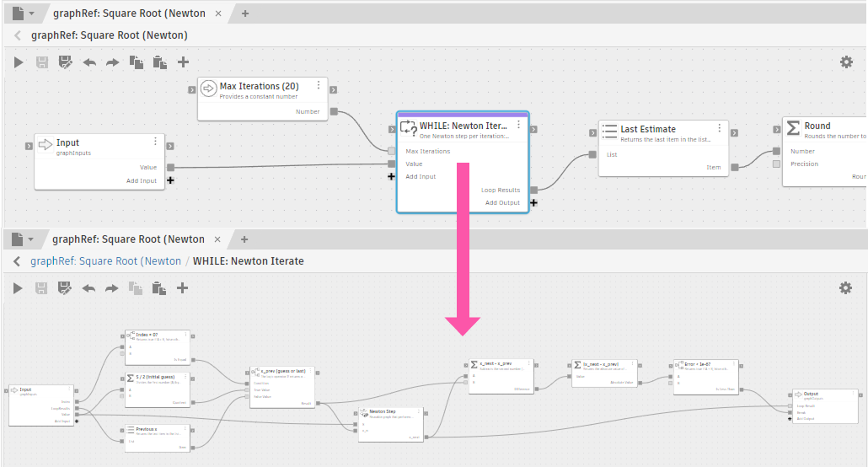This screenshot has width=868, height=467.
Task: Select the top graphRef: Square Root tab
Action: [x=130, y=13]
